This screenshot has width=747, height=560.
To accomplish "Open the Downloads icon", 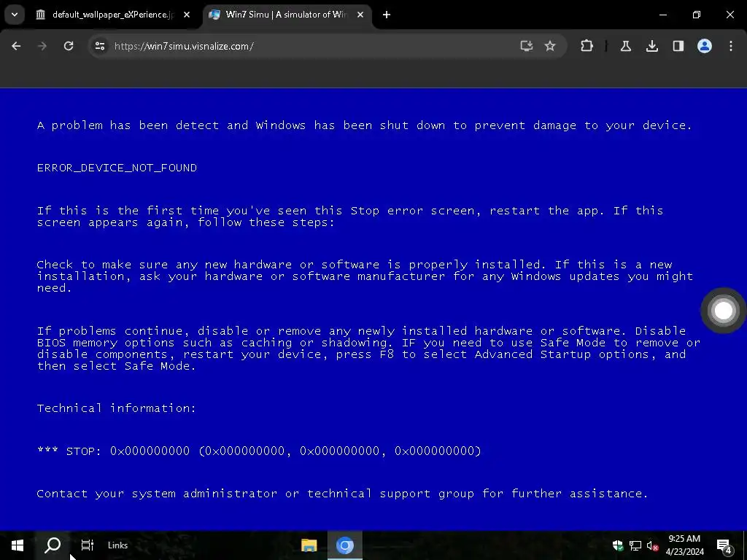I will point(652,46).
